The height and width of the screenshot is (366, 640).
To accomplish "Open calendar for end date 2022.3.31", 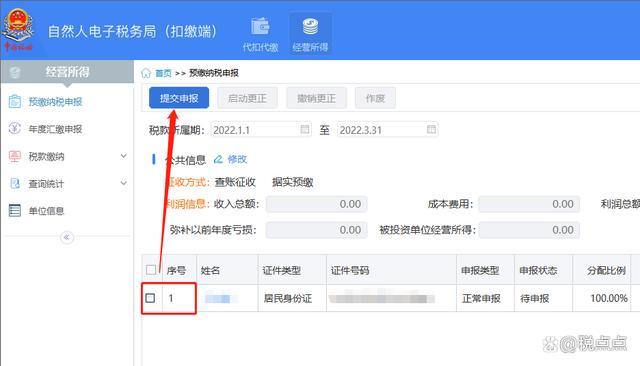I will pos(431,129).
